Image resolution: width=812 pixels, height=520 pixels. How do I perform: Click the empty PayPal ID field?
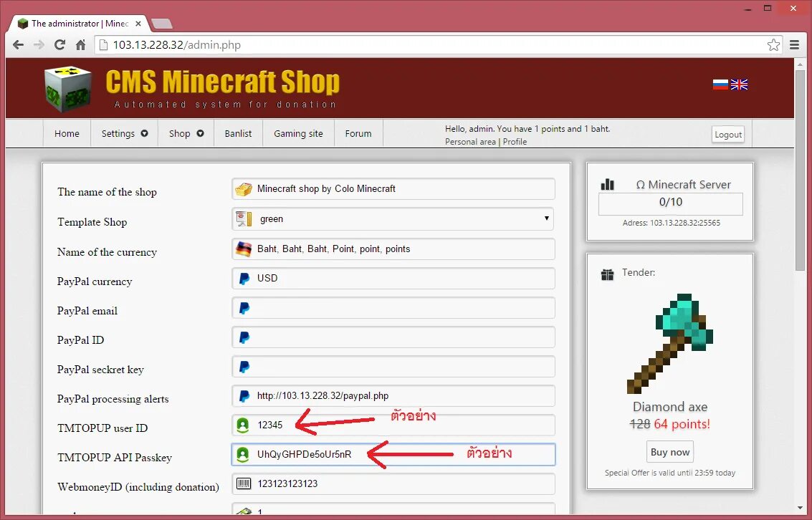tap(393, 337)
